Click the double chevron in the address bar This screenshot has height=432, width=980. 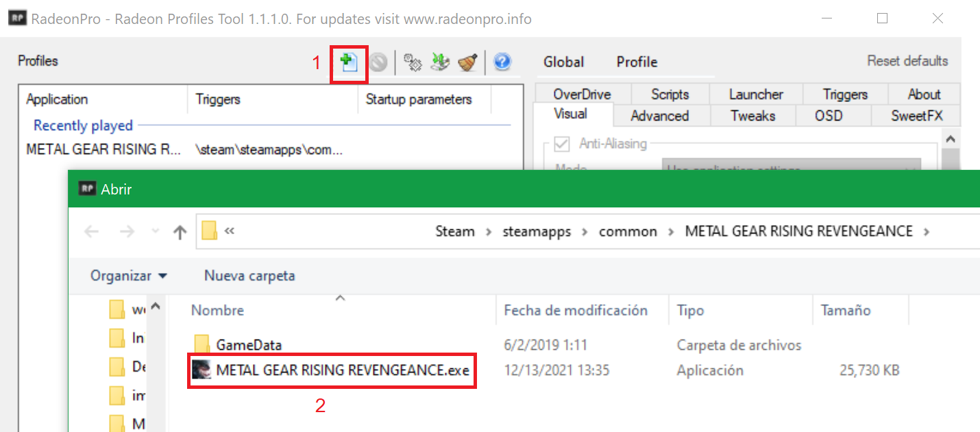(230, 231)
